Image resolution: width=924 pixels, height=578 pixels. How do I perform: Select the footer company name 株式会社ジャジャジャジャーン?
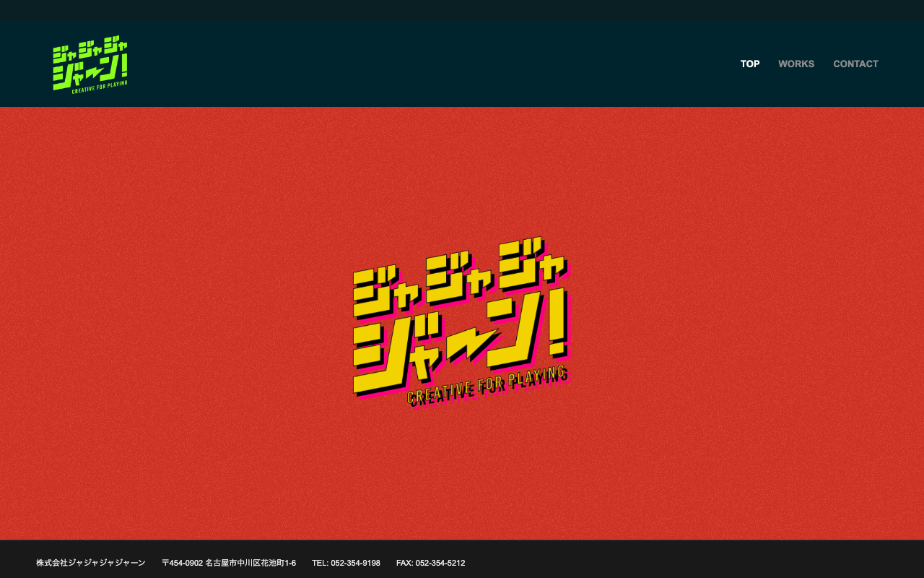(x=91, y=563)
